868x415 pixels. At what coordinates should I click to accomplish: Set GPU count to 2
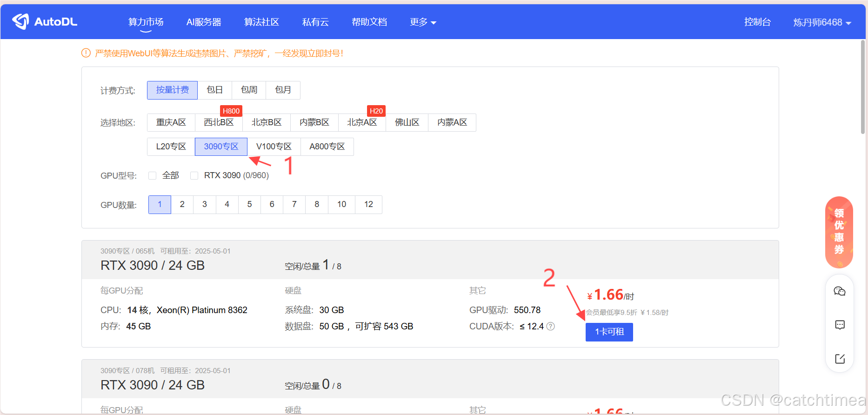click(182, 205)
